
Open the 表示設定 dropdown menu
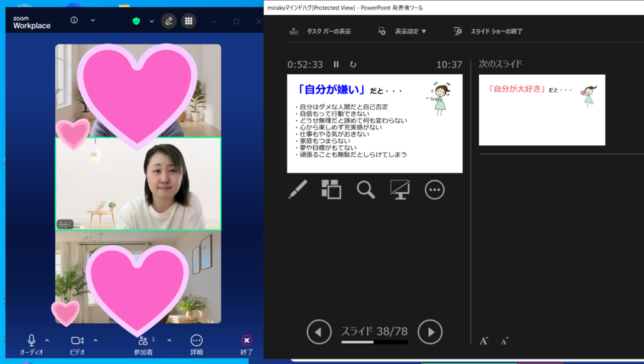tap(403, 31)
